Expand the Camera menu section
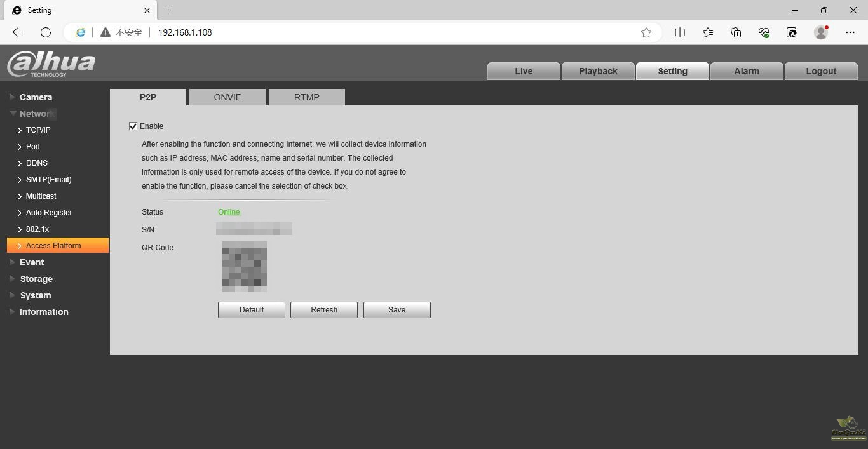 [x=36, y=97]
